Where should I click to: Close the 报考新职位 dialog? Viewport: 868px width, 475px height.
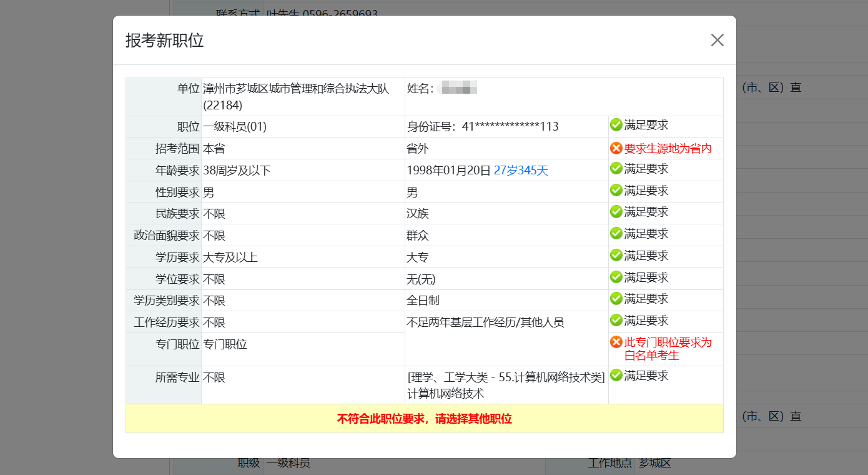tap(717, 40)
